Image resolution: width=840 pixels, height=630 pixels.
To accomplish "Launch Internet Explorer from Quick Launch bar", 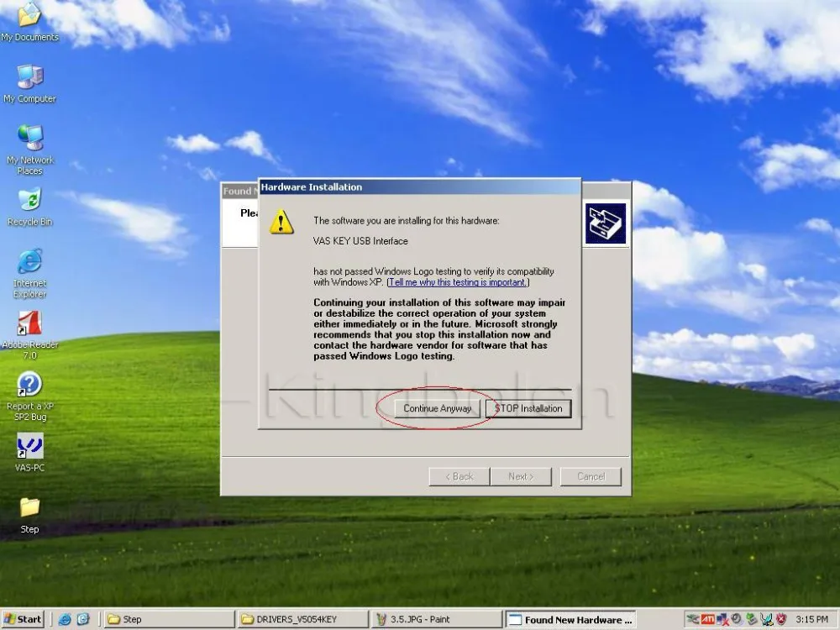I will click(65, 619).
